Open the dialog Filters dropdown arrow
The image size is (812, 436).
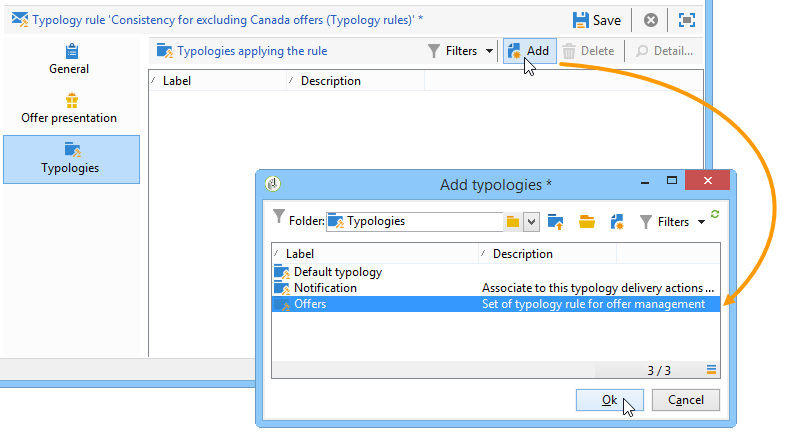point(701,222)
